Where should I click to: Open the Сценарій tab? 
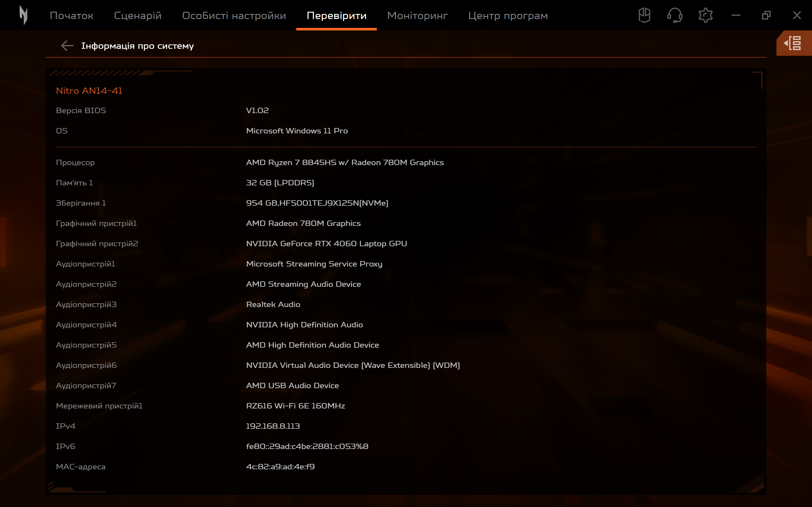click(138, 16)
